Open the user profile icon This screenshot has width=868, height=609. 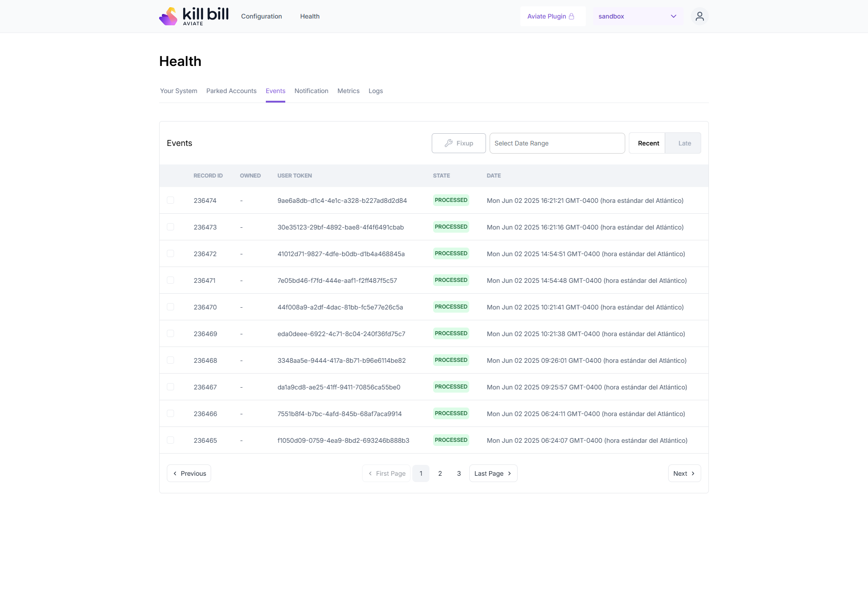tap(699, 16)
